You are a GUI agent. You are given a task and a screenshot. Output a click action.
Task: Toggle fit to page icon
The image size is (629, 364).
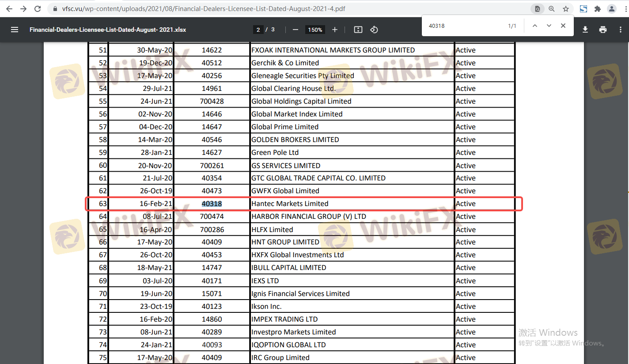coord(358,30)
